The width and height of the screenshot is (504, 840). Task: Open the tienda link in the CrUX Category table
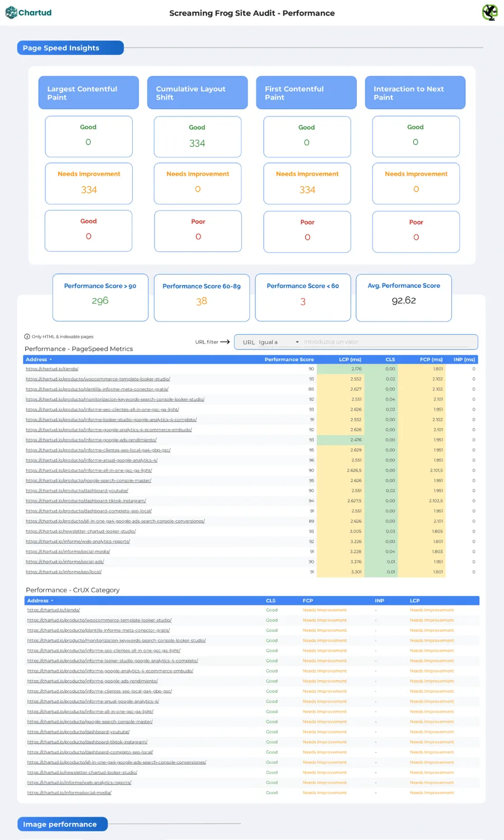[54, 610]
